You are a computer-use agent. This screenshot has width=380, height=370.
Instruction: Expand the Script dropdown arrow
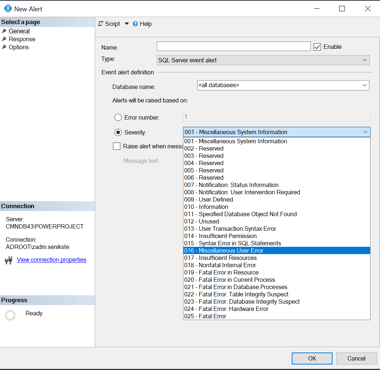127,24
